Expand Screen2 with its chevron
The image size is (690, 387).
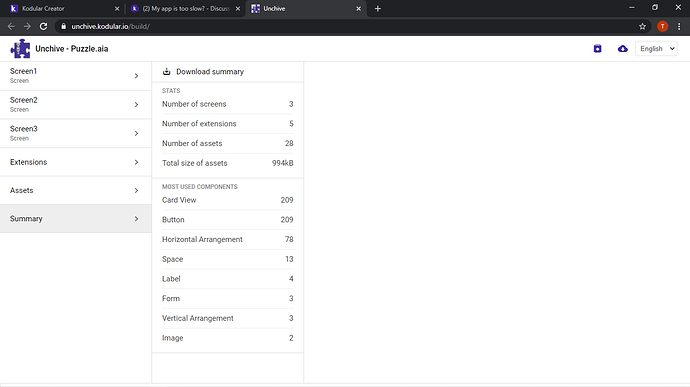tap(136, 104)
